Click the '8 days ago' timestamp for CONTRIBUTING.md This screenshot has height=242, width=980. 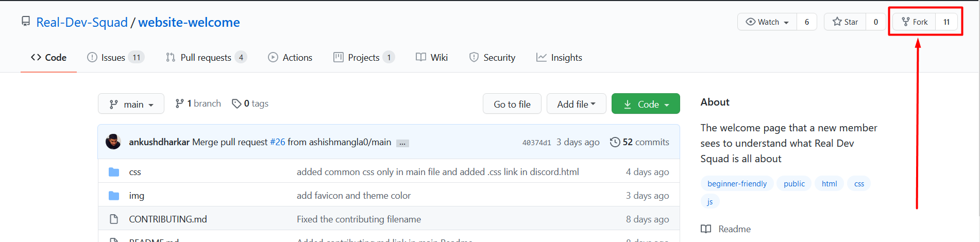(x=648, y=219)
